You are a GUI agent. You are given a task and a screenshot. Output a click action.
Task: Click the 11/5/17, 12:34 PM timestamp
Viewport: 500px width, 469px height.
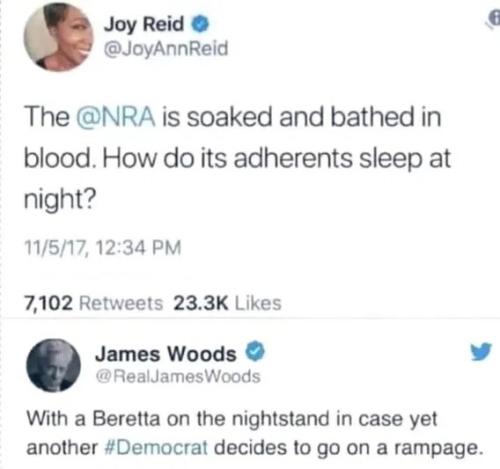tap(103, 248)
